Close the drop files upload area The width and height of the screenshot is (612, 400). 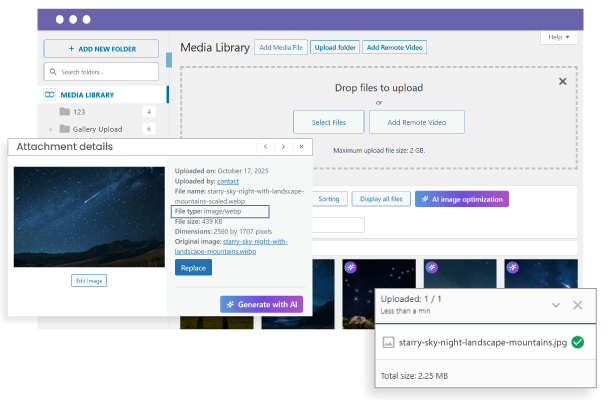coord(562,81)
